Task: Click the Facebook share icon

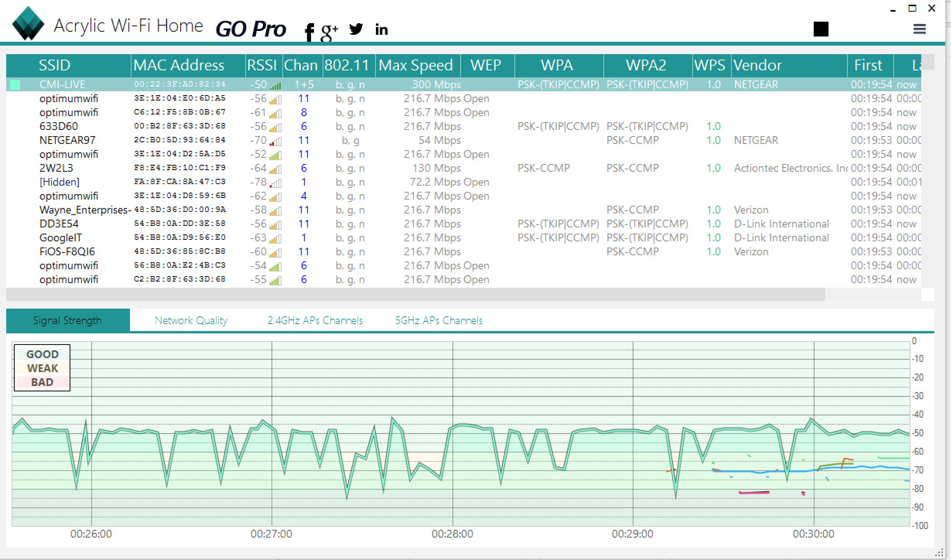Action: pos(309,31)
